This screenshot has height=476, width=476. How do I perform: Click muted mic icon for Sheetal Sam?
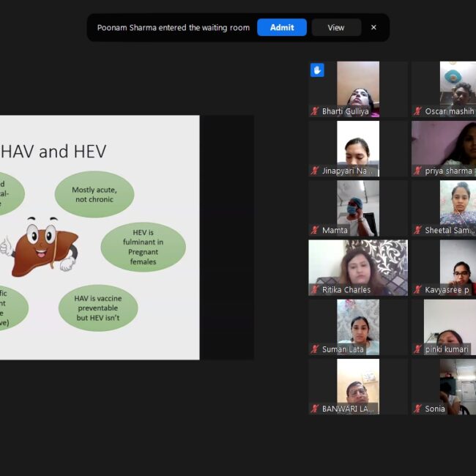pos(417,230)
